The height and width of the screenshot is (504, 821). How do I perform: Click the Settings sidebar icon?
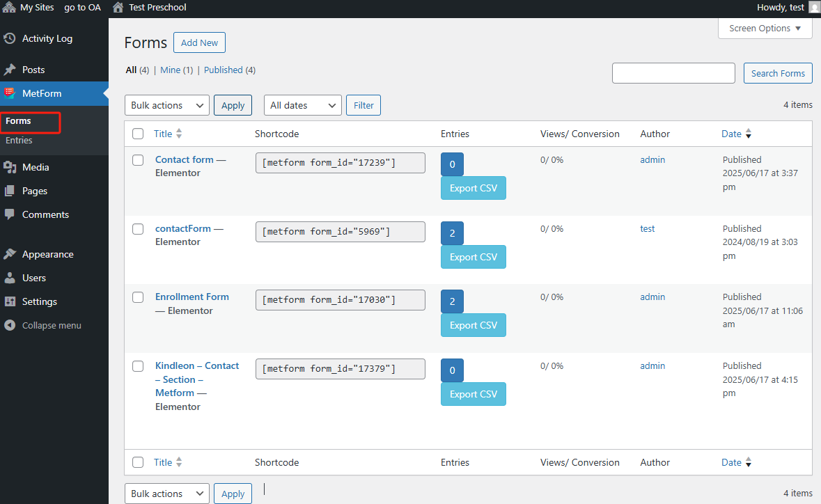tap(10, 301)
